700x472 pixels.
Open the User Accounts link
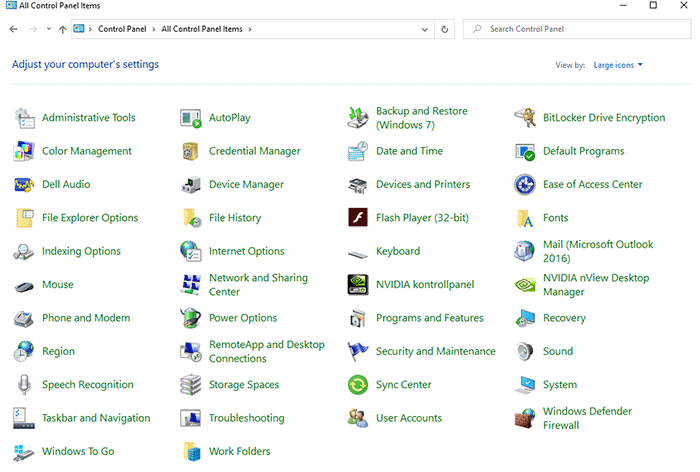[x=409, y=418]
